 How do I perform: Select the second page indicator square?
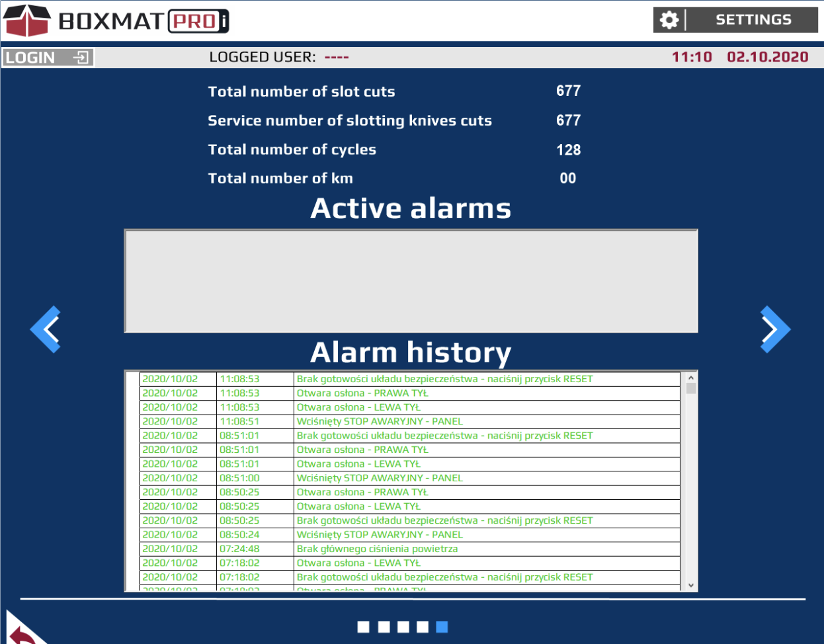[384, 627]
